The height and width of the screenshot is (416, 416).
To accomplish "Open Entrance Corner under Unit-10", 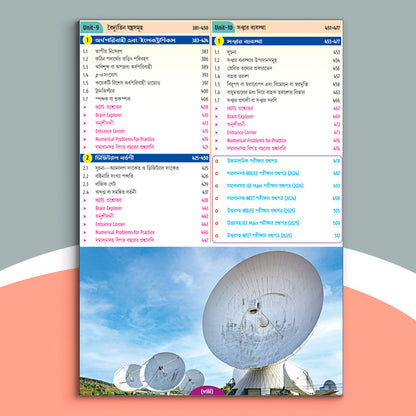I will tap(242, 132).
